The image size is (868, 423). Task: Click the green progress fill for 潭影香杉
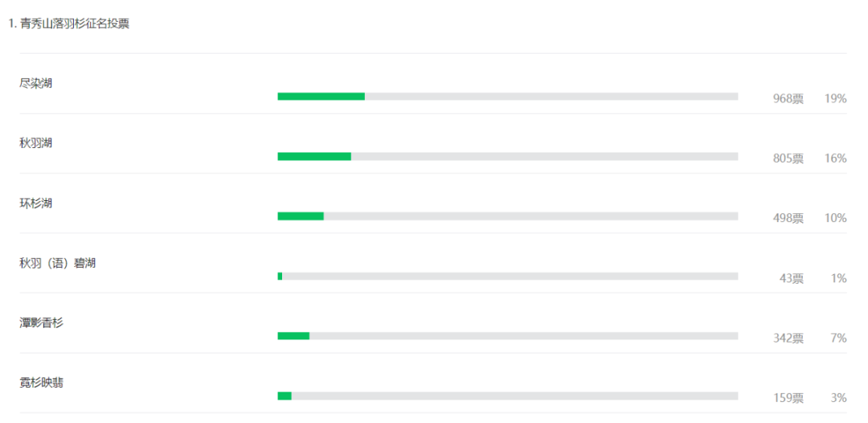click(293, 335)
